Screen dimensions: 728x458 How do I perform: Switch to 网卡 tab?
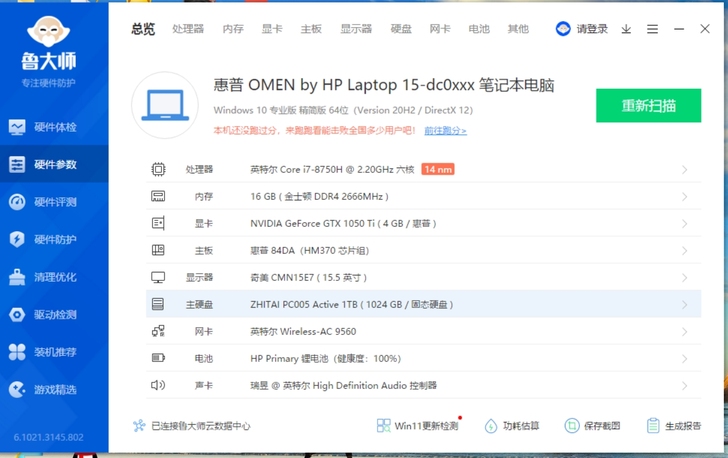[440, 29]
